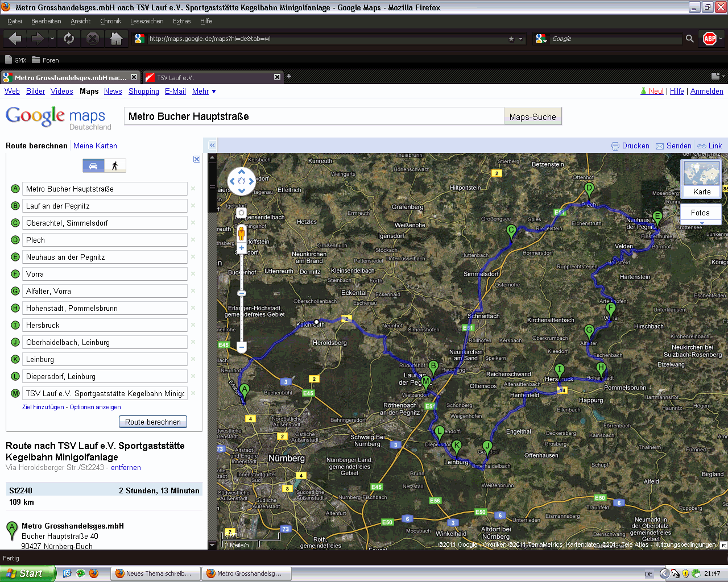Click the Hersbruck waypoint input field
Image resolution: width=728 pixels, height=582 pixels.
pyautogui.click(x=105, y=325)
